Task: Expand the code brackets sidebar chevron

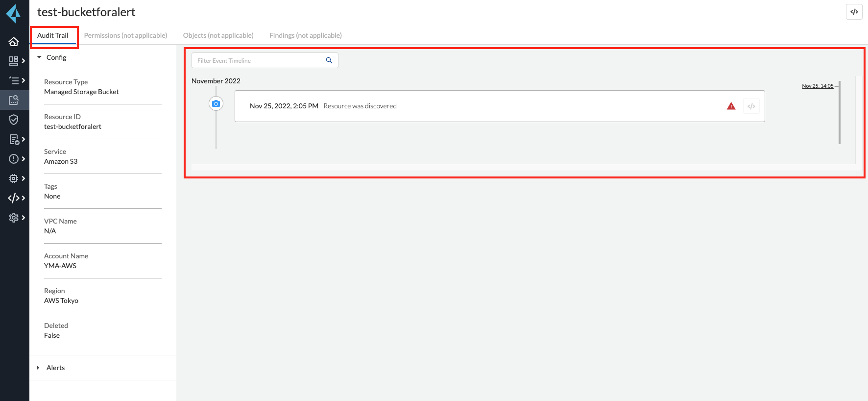Action: tap(23, 198)
